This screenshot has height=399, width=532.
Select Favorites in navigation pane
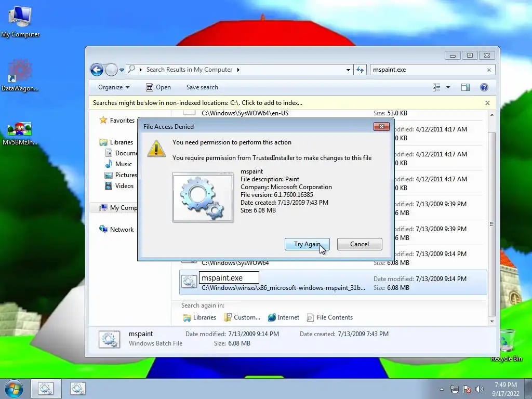point(117,121)
